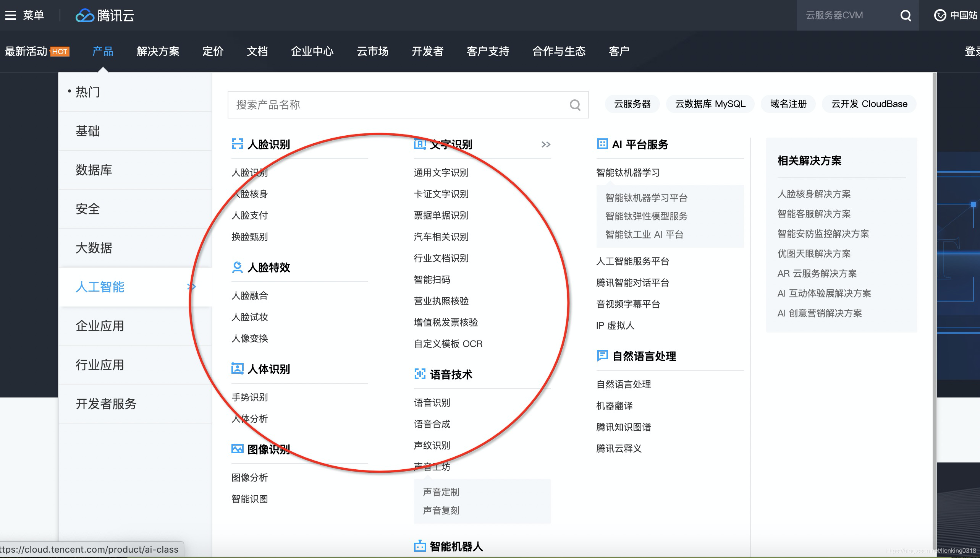This screenshot has height=558, width=980.
Task: Select the 企业应用 category tab
Action: 100,326
